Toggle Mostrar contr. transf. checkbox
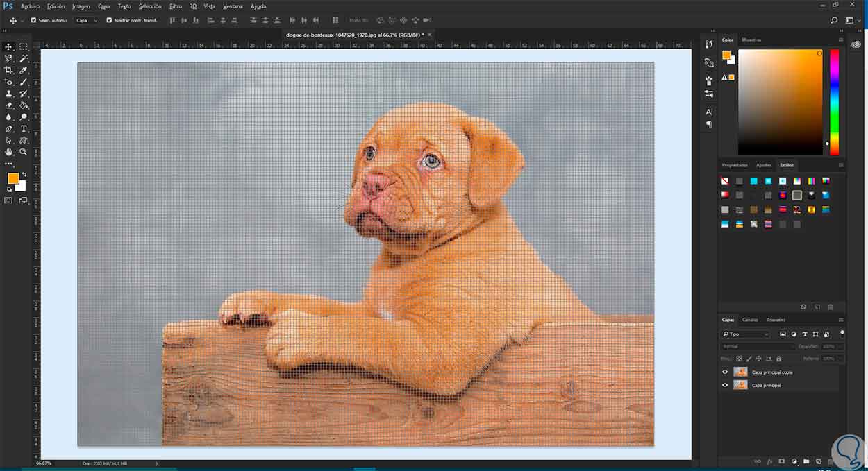Viewport: 868px width, 471px height. [x=109, y=20]
